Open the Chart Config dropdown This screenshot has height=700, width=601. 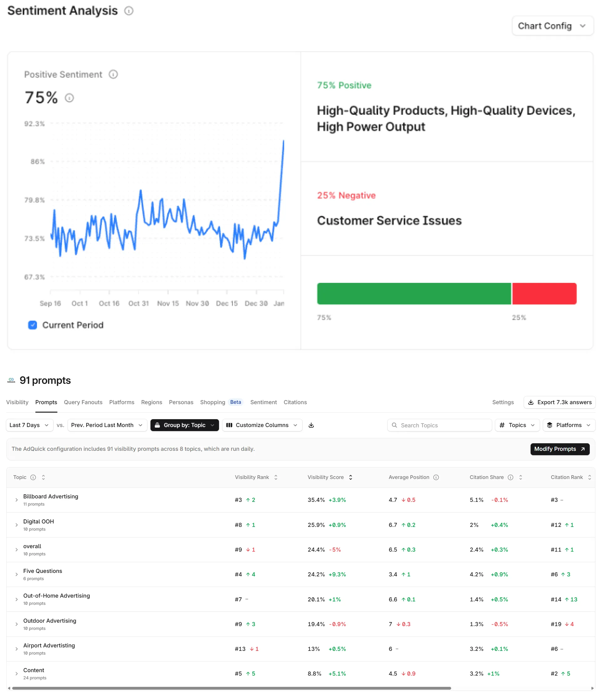click(x=553, y=26)
